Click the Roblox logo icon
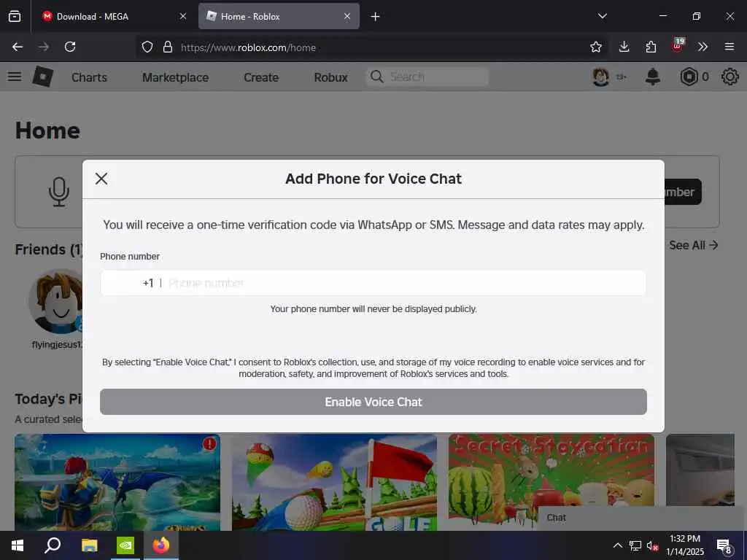 point(43,77)
